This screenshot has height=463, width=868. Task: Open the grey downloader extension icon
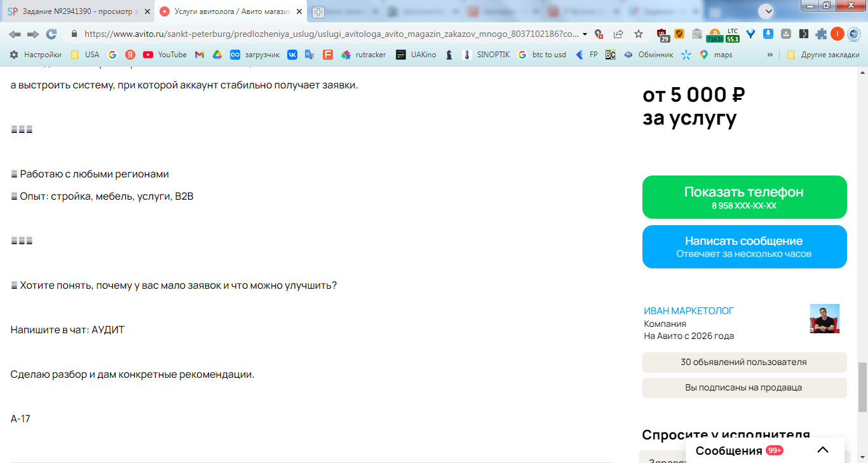pos(786,34)
